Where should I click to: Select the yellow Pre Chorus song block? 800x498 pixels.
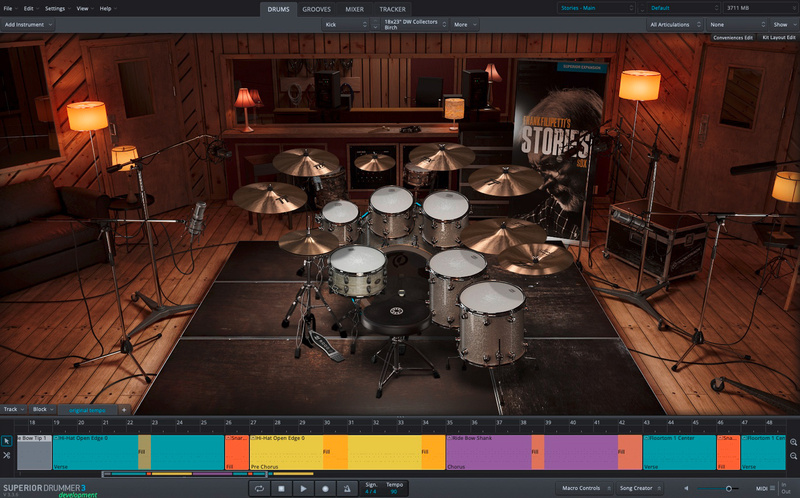point(347,452)
